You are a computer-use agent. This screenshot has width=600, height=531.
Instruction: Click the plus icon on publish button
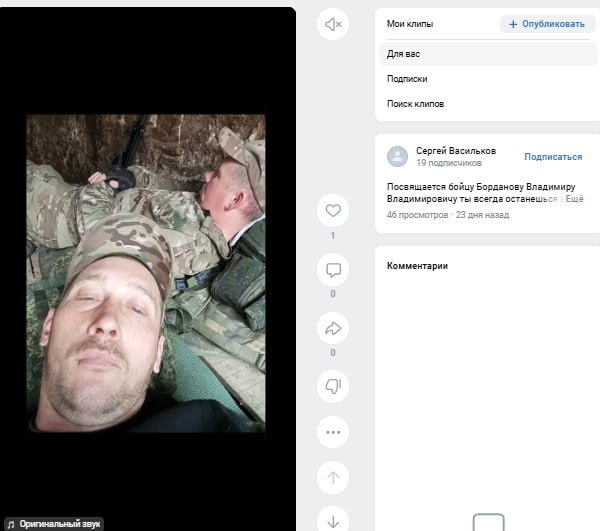point(513,24)
